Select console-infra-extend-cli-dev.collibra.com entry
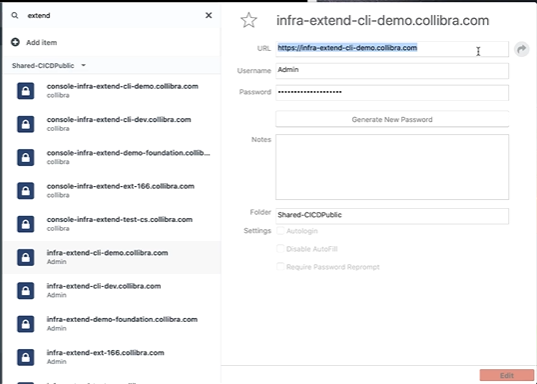The height and width of the screenshot is (384, 537). (x=112, y=124)
